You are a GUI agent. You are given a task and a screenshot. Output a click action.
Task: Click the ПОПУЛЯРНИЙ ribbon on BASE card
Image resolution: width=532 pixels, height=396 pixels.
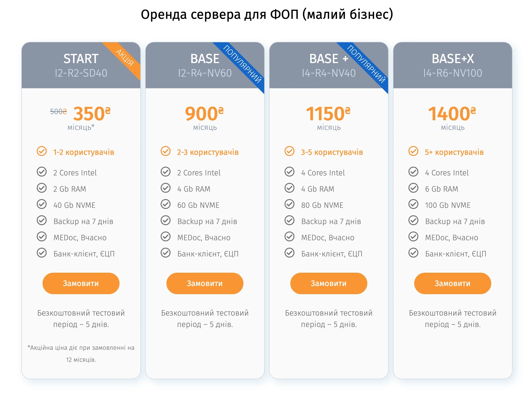(x=242, y=64)
